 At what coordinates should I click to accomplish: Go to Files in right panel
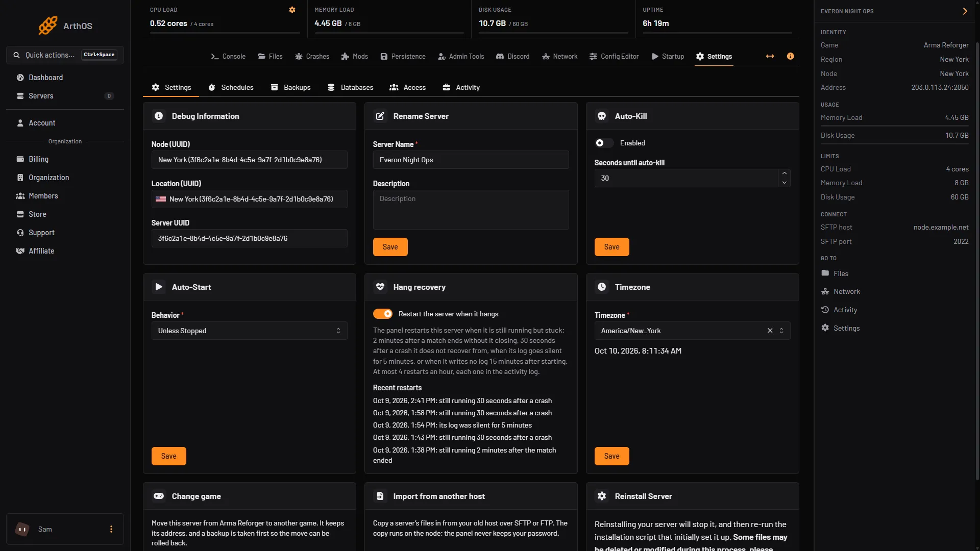tap(835, 273)
